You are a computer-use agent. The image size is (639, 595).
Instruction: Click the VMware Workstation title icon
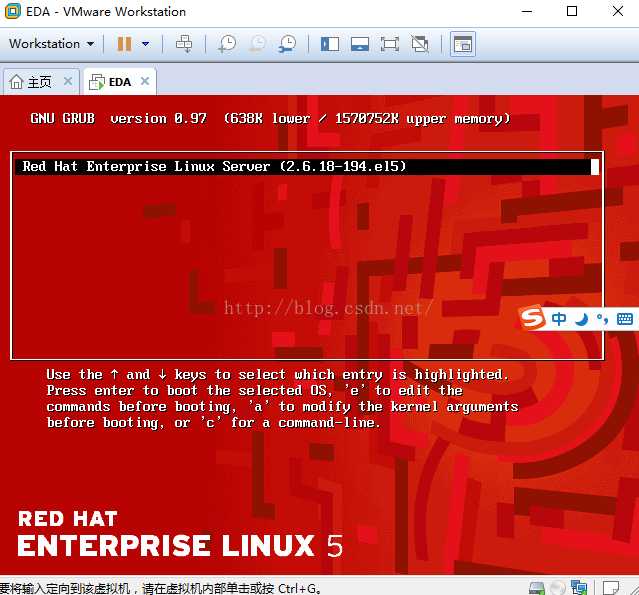point(13,11)
